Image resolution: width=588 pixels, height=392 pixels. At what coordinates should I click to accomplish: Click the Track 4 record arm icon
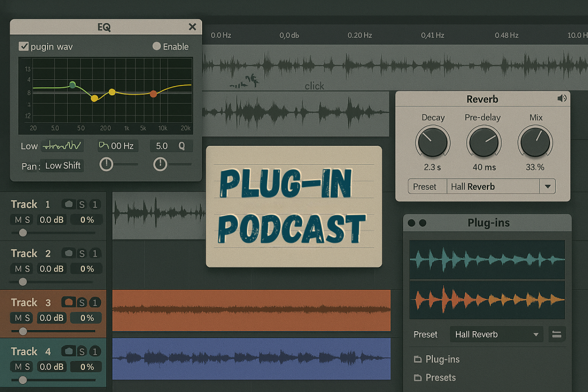coord(68,351)
